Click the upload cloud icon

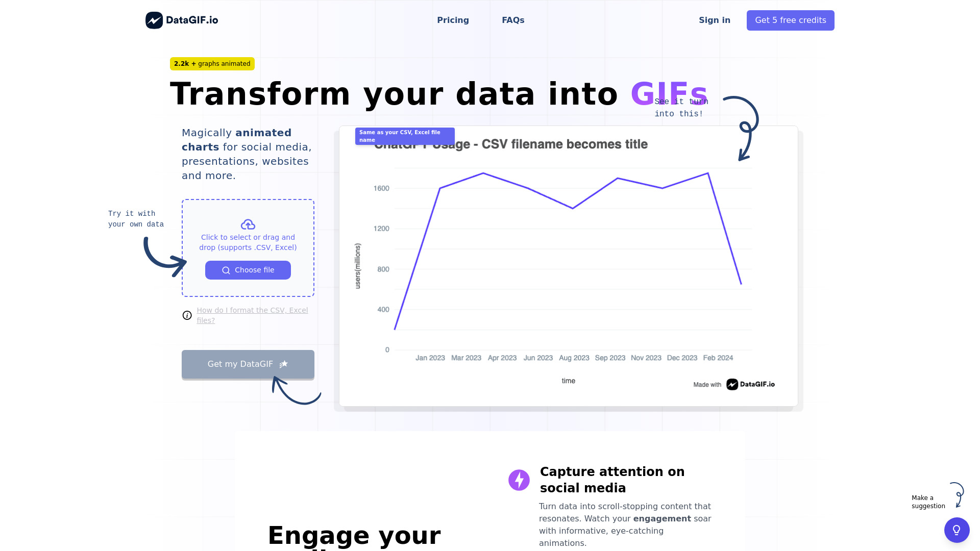[248, 224]
